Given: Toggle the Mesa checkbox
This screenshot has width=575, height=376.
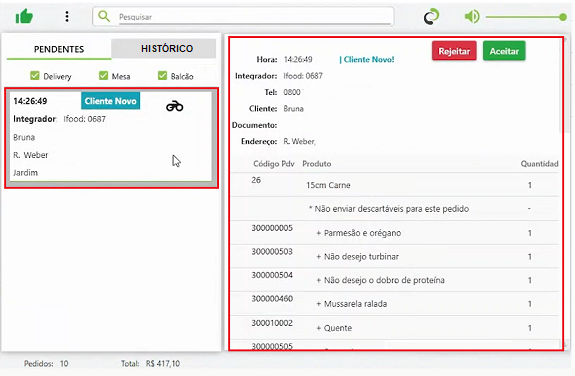Looking at the screenshot, I should click(103, 76).
